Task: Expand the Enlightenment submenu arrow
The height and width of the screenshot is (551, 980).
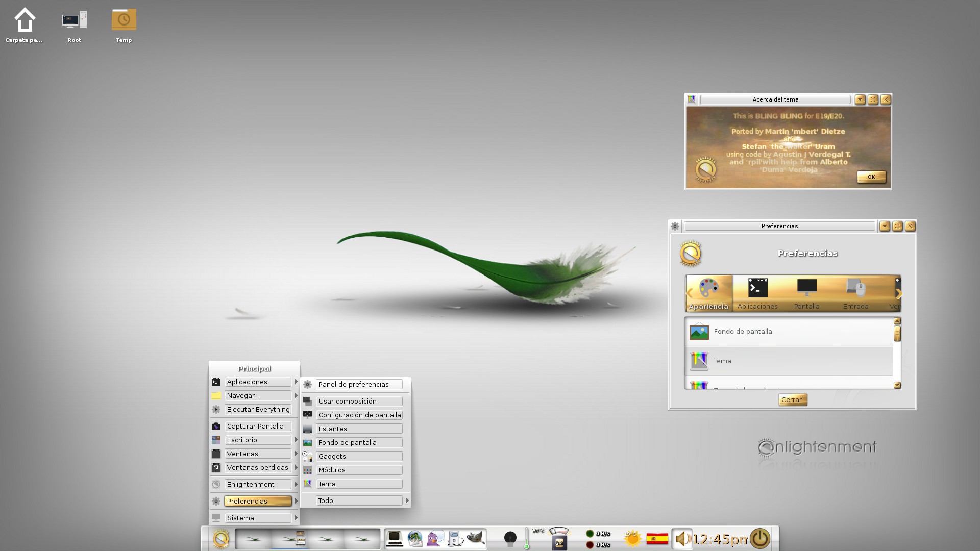Action: [x=296, y=484]
